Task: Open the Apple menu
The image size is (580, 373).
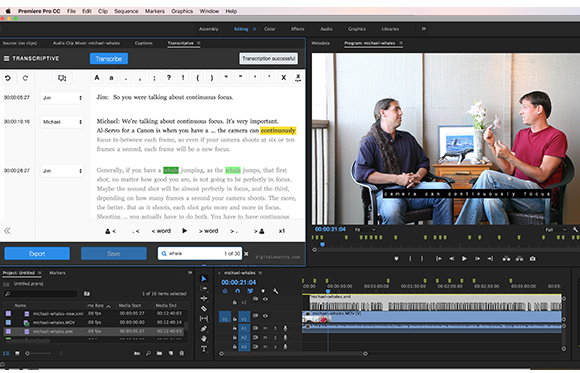Action: pyautogui.click(x=8, y=11)
